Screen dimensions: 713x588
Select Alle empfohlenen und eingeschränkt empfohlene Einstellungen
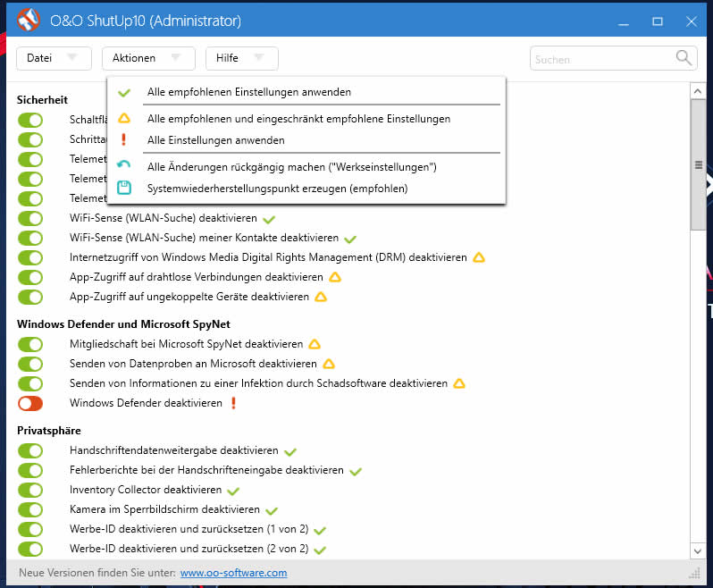[x=306, y=119]
